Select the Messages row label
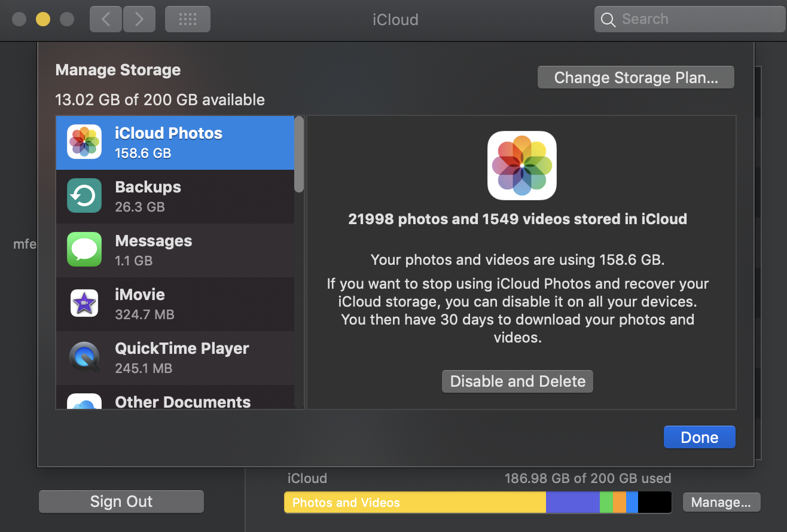The image size is (787, 532). [154, 241]
